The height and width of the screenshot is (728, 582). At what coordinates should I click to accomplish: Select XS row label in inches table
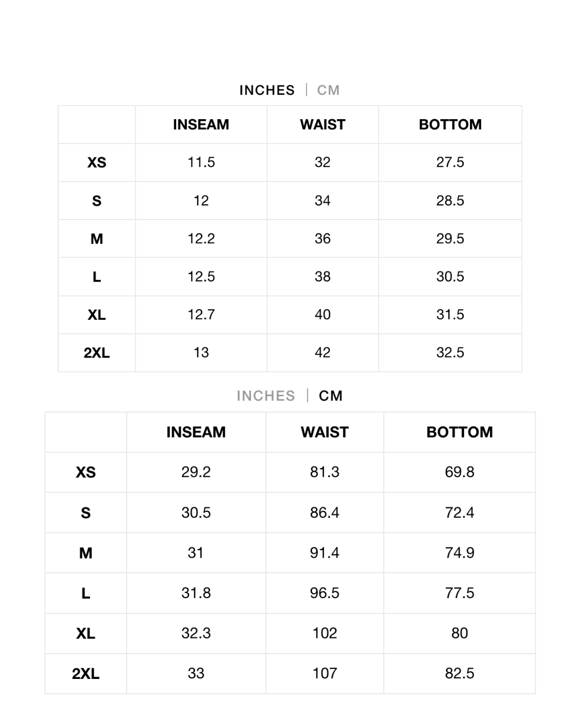(97, 162)
